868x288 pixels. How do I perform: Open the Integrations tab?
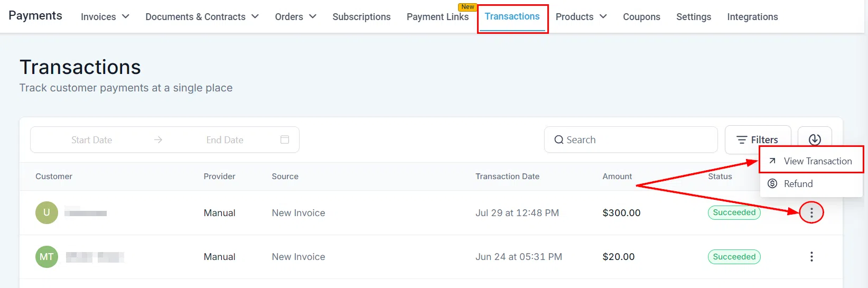pos(752,17)
